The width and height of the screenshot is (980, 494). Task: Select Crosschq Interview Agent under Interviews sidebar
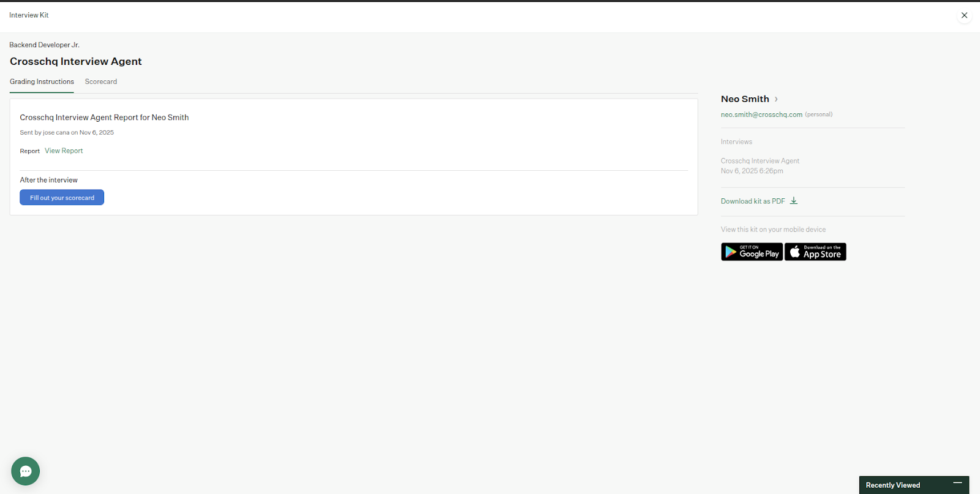pos(759,161)
